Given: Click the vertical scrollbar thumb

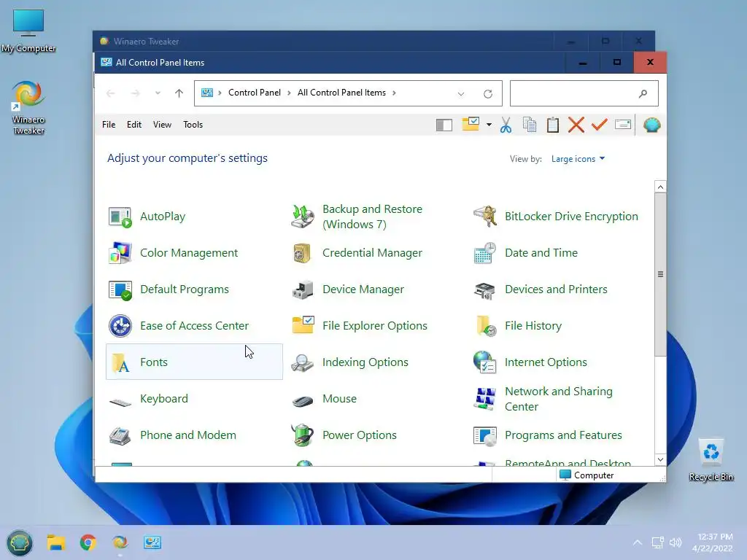Looking at the screenshot, I should [x=660, y=274].
